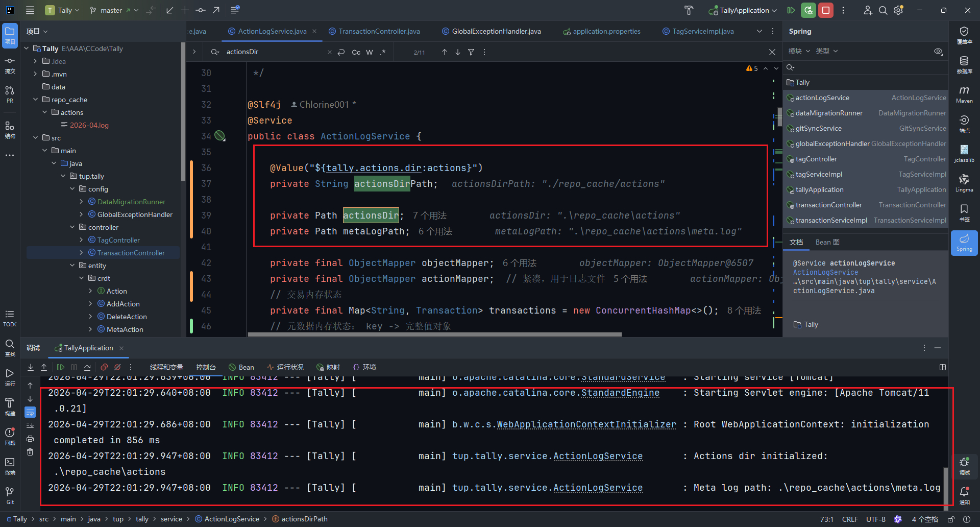Switch to TransactionController.java tab

(375, 31)
